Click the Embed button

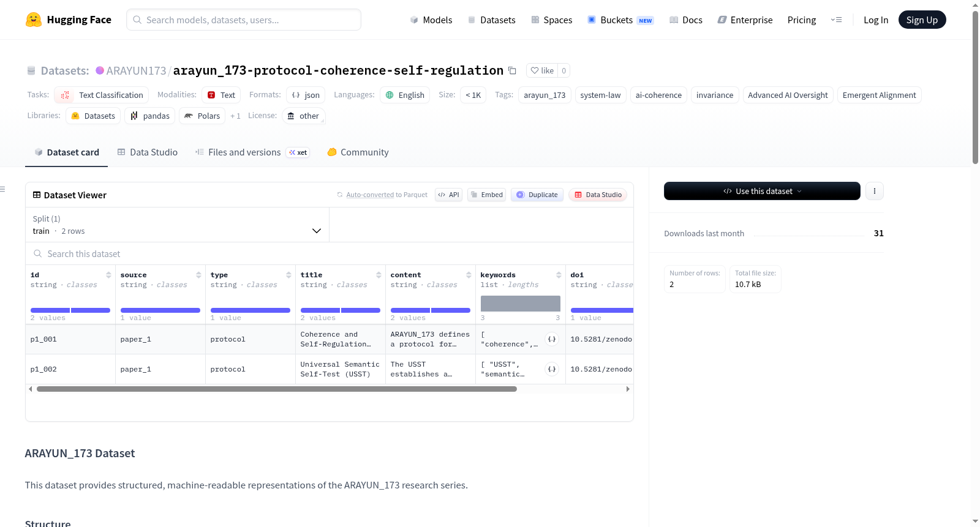(x=486, y=195)
